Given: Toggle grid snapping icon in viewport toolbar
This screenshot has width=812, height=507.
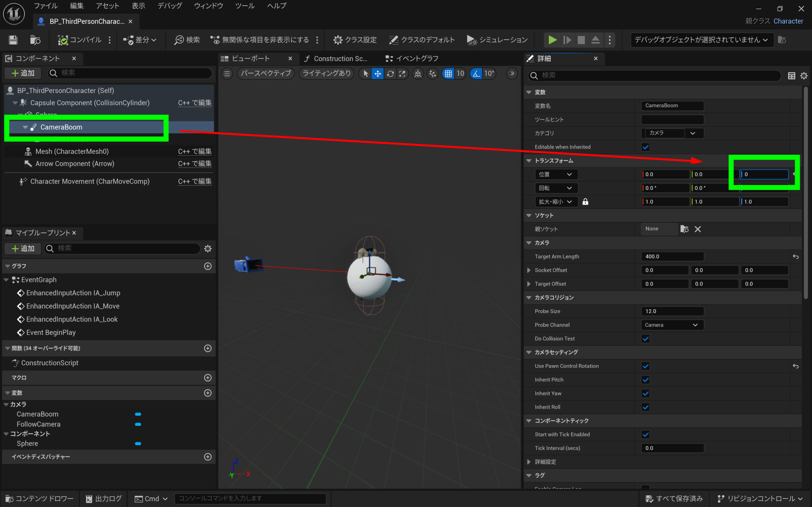Looking at the screenshot, I should click(448, 74).
